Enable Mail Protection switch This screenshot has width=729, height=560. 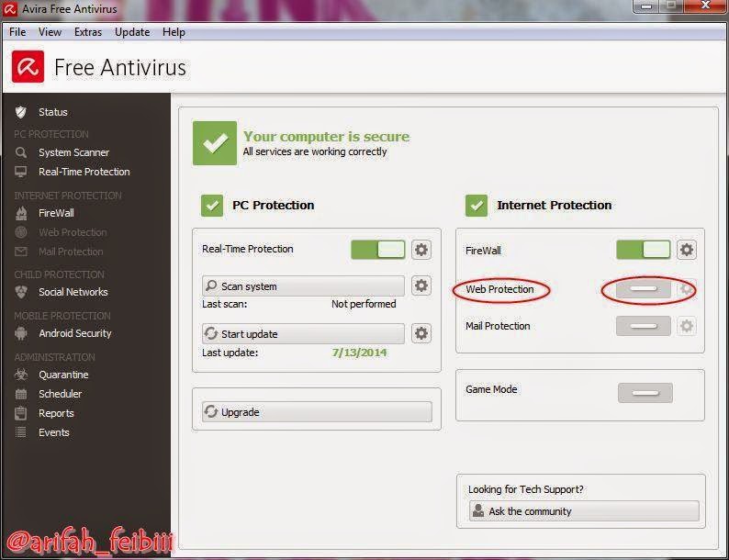(x=644, y=326)
